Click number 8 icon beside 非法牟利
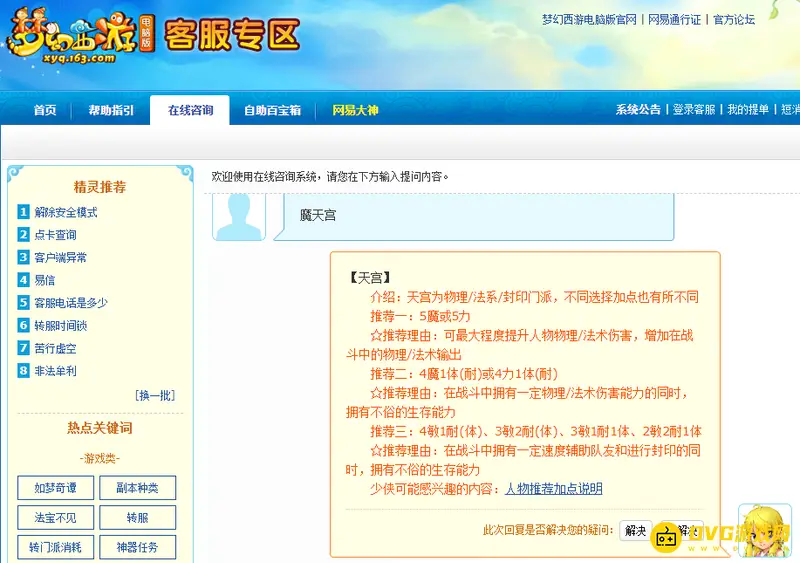The width and height of the screenshot is (800, 563). (x=23, y=371)
